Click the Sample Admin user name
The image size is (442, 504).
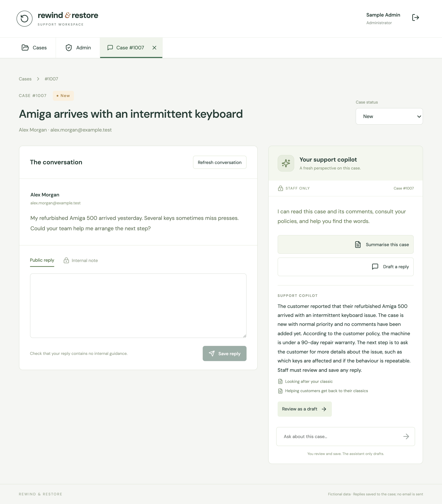click(x=383, y=15)
